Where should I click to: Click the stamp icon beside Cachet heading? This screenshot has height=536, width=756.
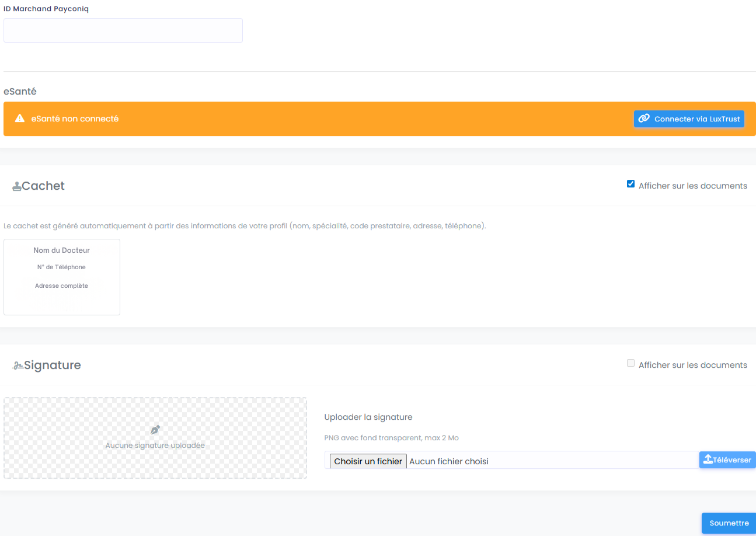click(x=17, y=186)
